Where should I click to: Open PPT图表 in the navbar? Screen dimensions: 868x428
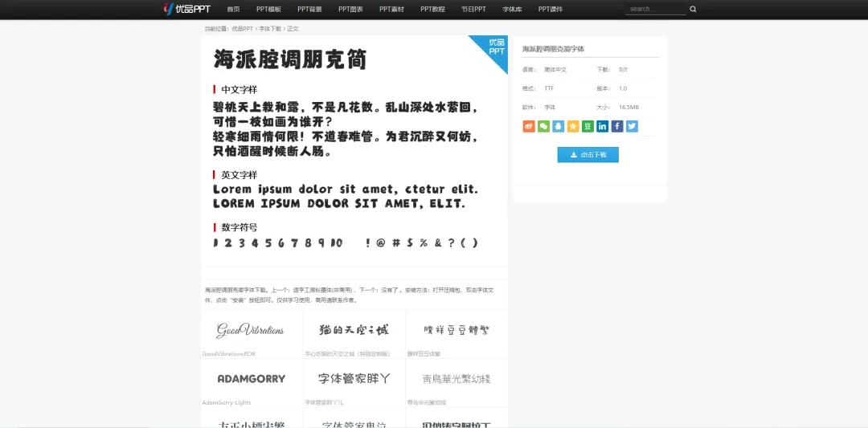click(x=350, y=10)
